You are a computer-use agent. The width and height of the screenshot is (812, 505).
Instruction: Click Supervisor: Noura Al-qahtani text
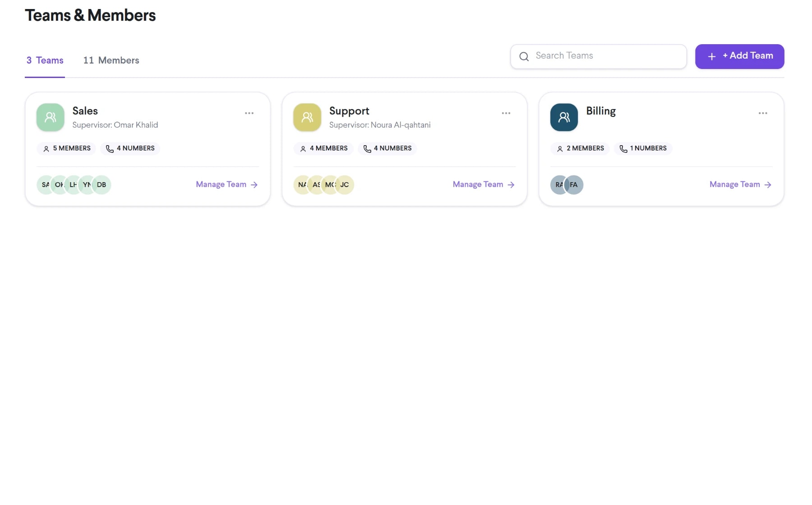[x=380, y=125]
